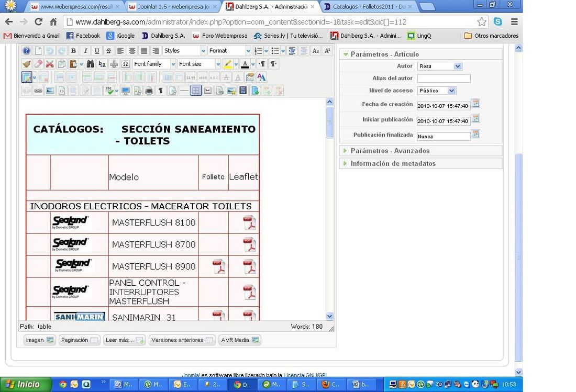
Task: Expand the Información de metadatos panel
Action: point(393,164)
